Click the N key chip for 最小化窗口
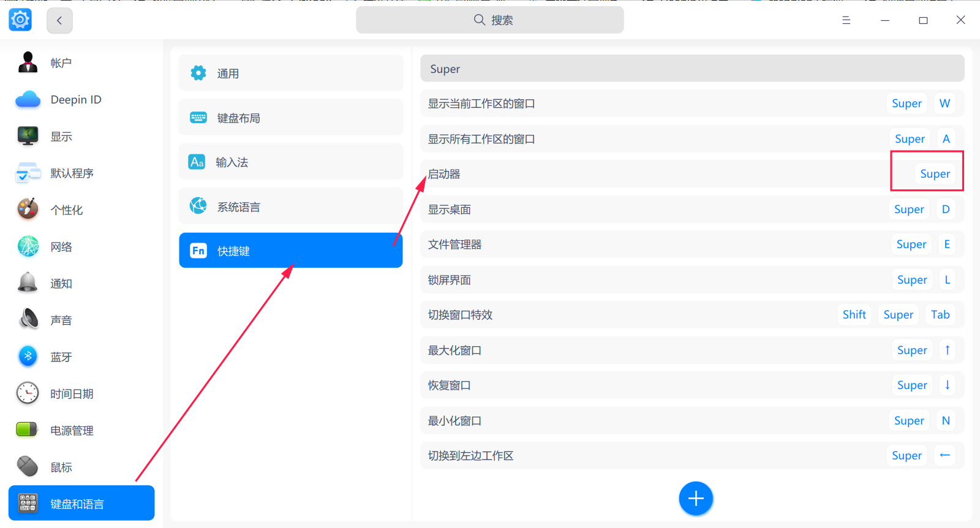 [946, 421]
